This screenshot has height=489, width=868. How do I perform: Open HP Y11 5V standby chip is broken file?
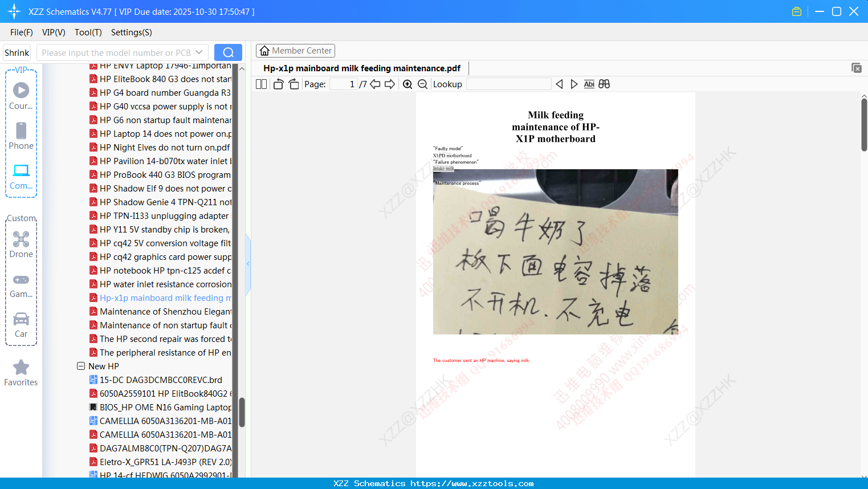coord(160,230)
